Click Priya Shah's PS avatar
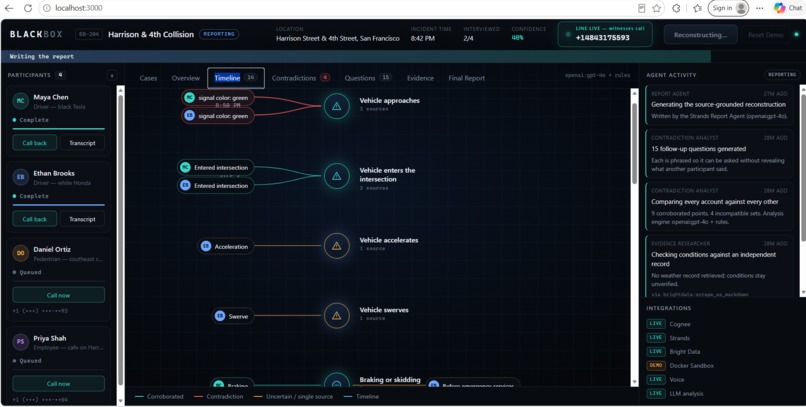 coord(21,342)
